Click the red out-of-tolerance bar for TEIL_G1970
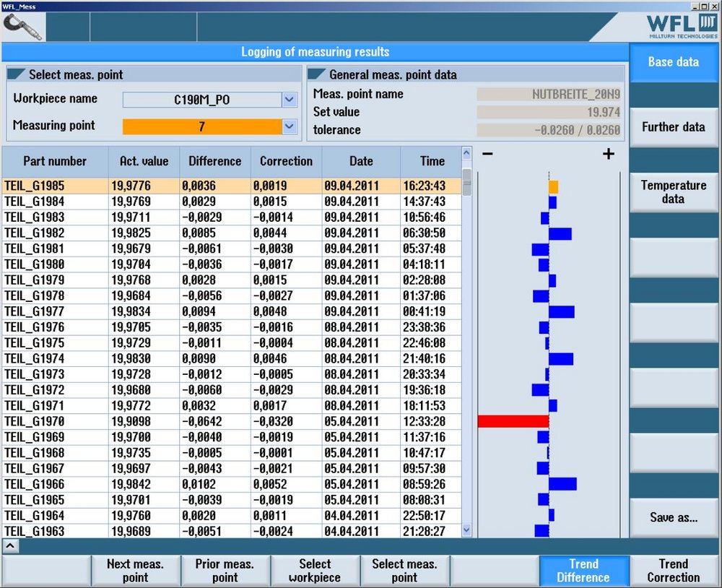The width and height of the screenshot is (722, 588). [x=513, y=421]
